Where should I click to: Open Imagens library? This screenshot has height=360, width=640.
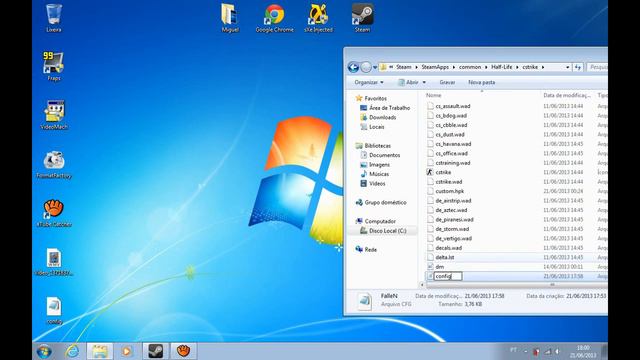click(379, 165)
